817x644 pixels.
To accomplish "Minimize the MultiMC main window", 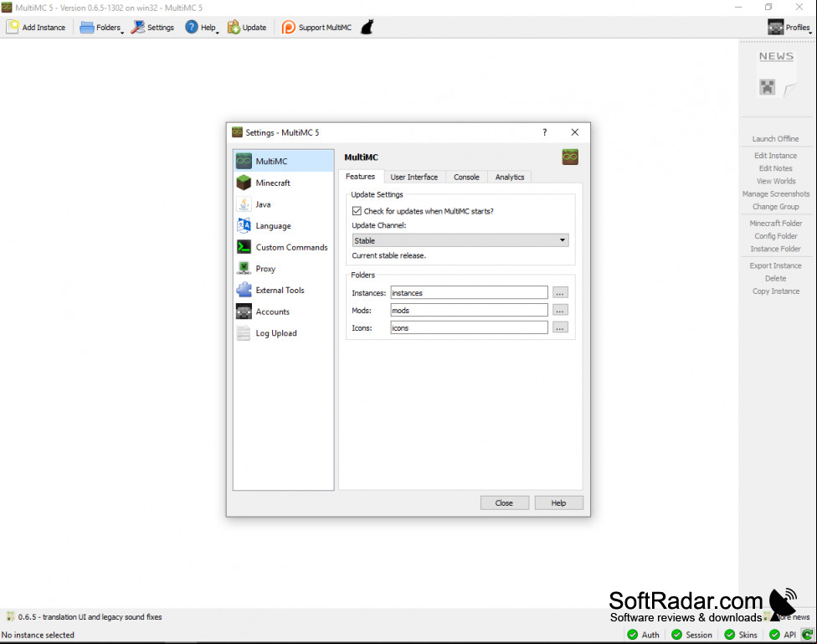I will coord(738,8).
